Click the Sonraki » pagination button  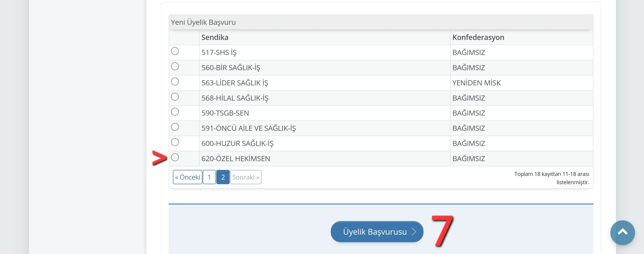[x=246, y=177]
